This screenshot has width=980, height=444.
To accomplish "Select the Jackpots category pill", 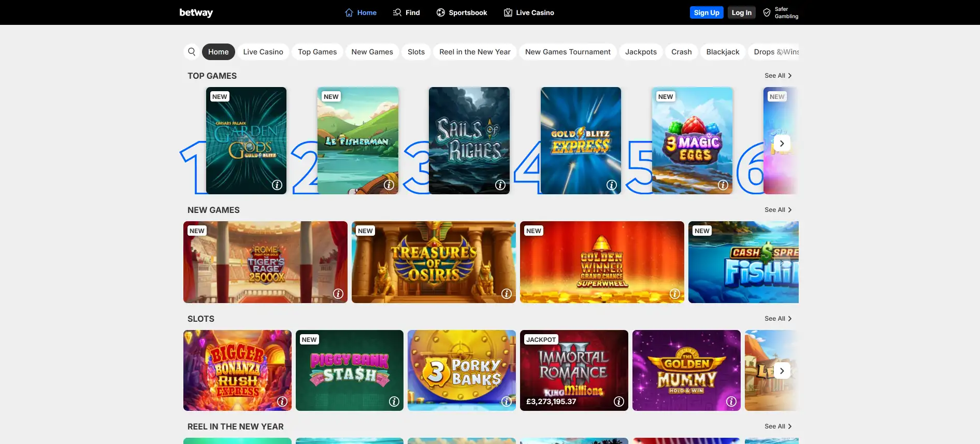I will [x=641, y=52].
